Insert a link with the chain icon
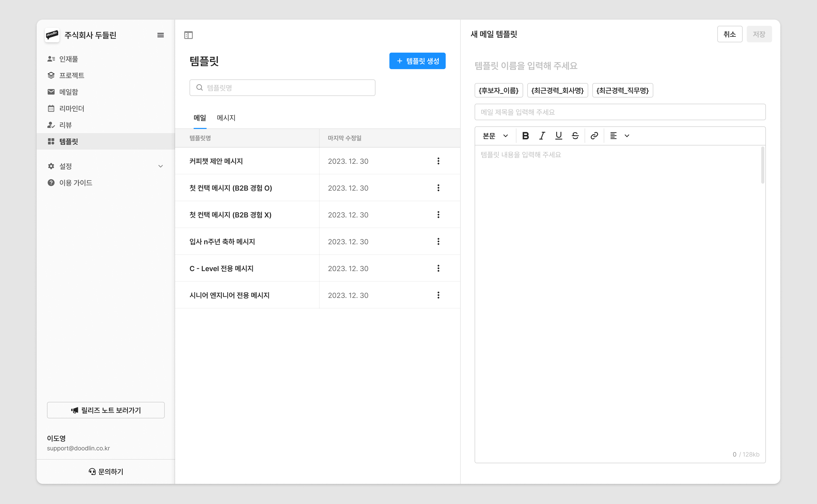Screen dimensions: 817x504 point(594,136)
